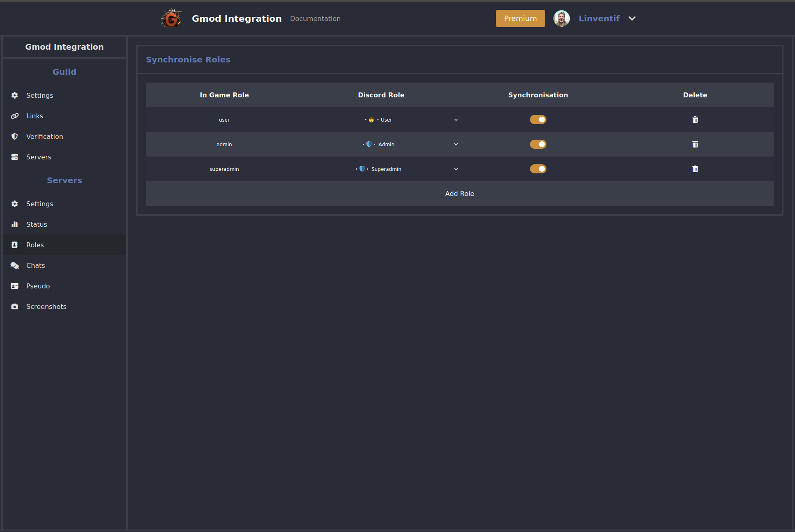Click the Chats bubbles icon
795x532 pixels.
click(x=15, y=265)
